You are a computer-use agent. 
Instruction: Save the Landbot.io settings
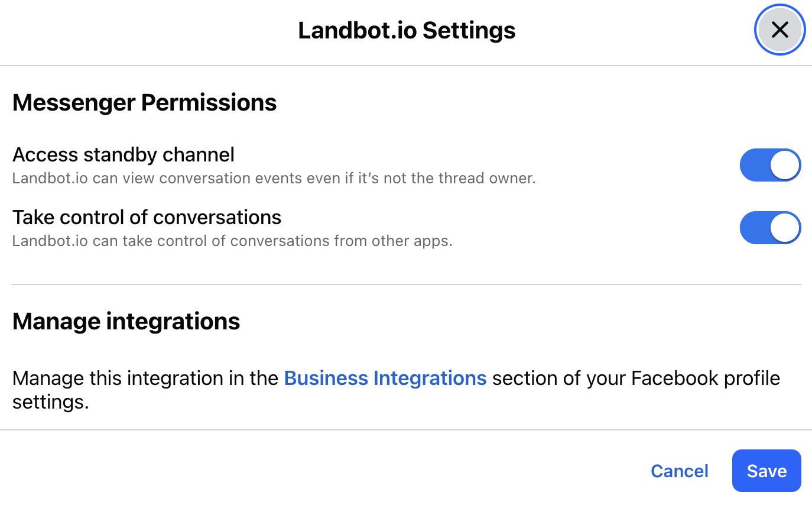pyautogui.click(x=766, y=471)
